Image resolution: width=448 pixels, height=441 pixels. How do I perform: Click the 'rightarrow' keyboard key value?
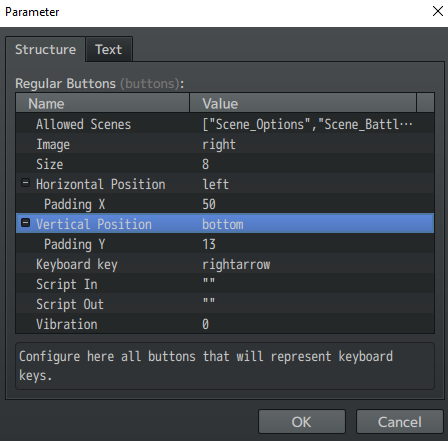pos(236,264)
